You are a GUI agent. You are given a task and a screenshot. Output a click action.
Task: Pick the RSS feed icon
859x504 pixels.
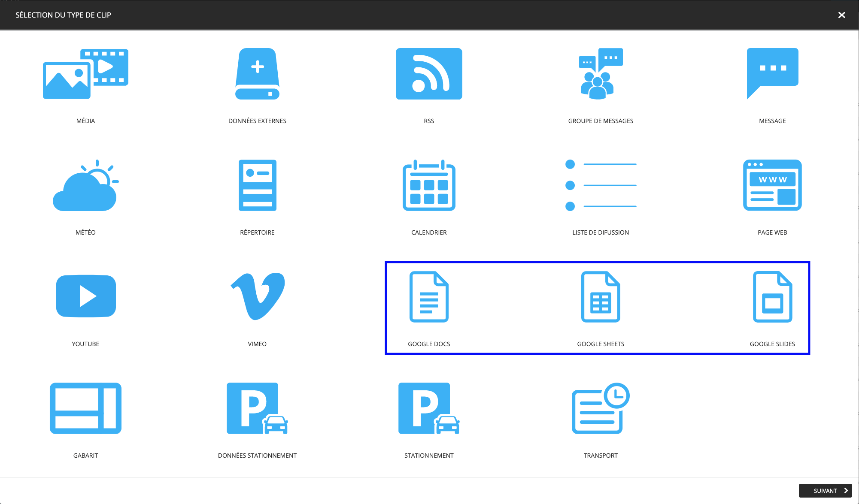pyautogui.click(x=429, y=74)
